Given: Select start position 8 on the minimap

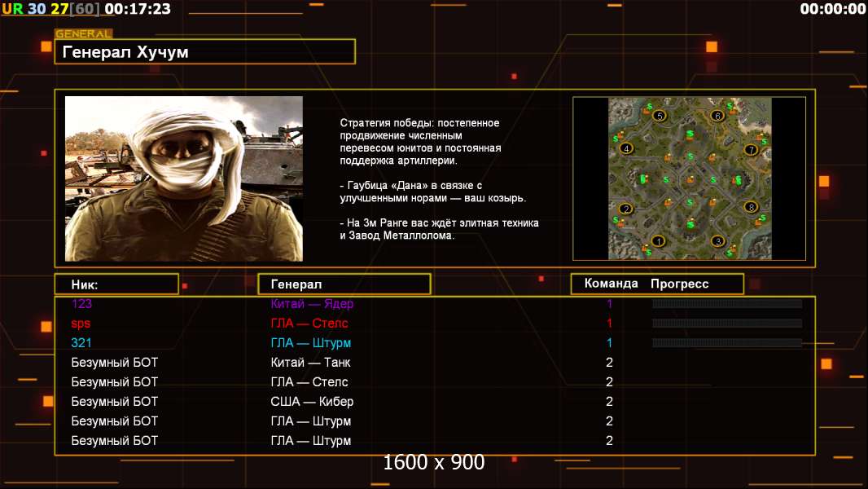Looking at the screenshot, I should (751, 207).
